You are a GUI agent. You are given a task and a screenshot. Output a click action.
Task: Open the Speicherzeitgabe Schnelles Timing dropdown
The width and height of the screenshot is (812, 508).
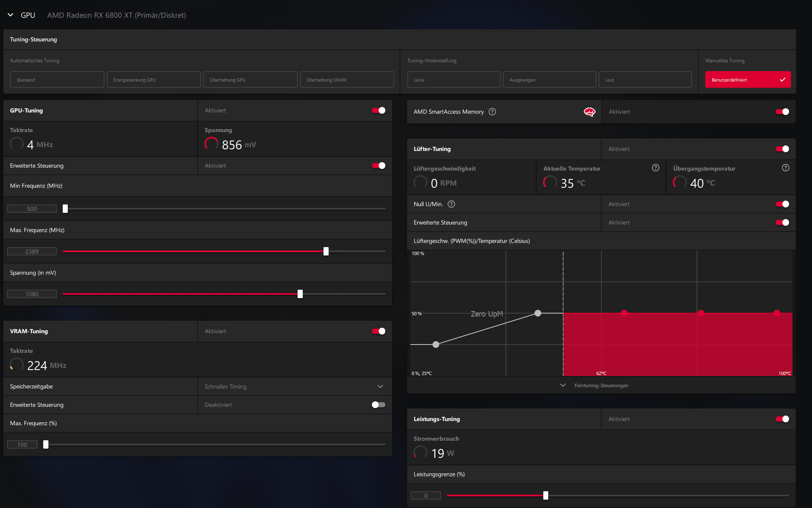point(295,386)
